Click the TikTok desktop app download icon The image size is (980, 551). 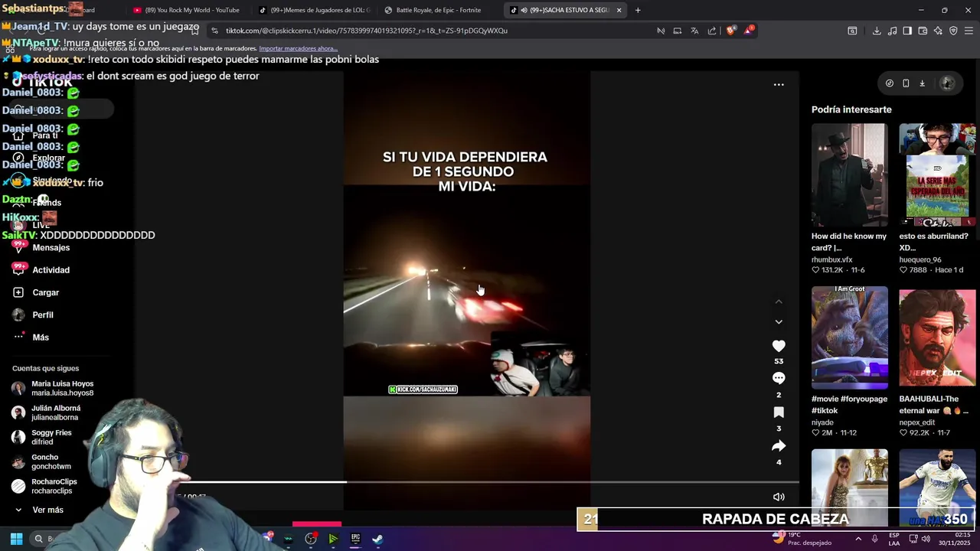(923, 83)
